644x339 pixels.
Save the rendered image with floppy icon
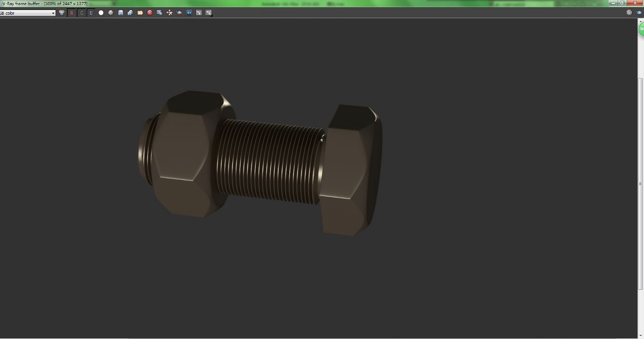[121, 13]
